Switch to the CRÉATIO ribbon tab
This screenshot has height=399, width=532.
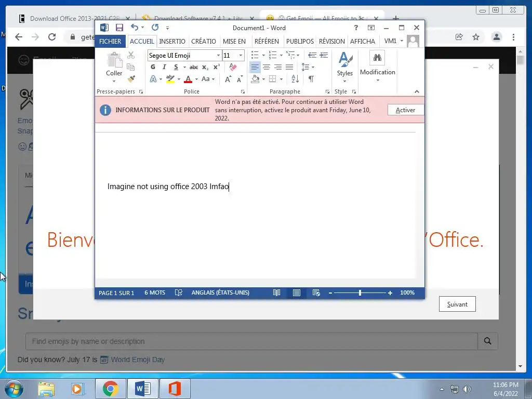pos(204,41)
